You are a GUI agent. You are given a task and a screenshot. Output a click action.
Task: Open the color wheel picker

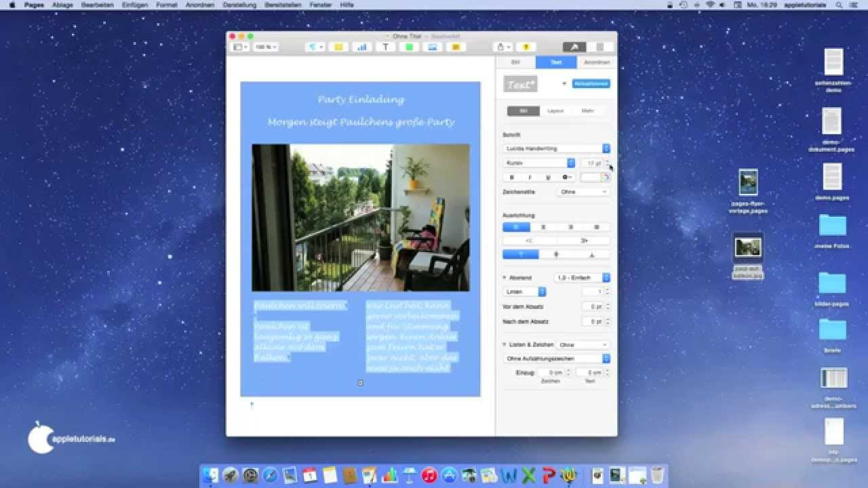pos(606,178)
